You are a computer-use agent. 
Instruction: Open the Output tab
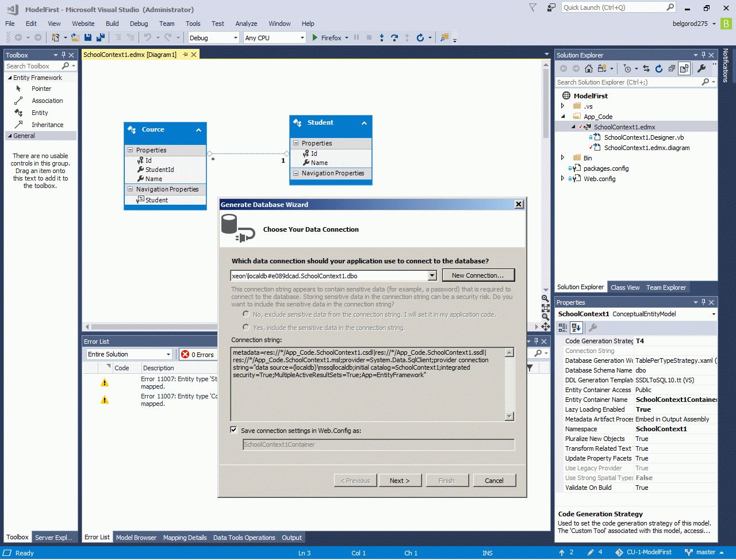[292, 538]
